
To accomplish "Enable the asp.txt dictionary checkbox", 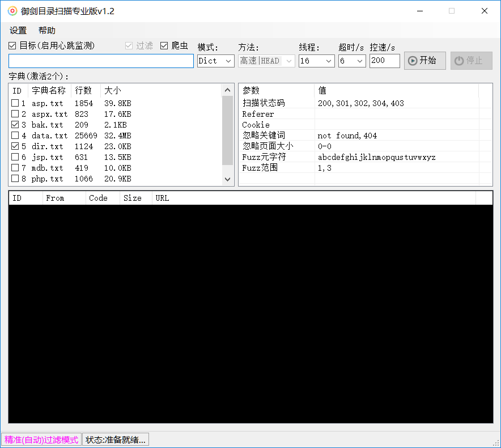I will [x=15, y=103].
